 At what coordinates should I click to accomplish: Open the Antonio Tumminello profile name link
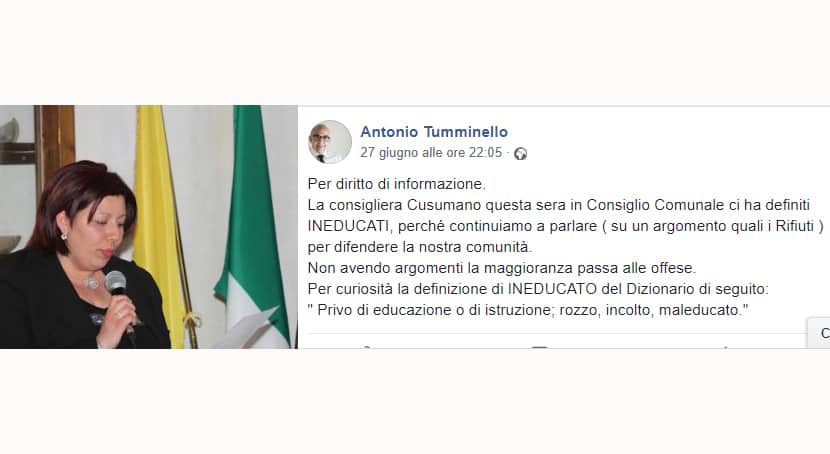click(434, 132)
